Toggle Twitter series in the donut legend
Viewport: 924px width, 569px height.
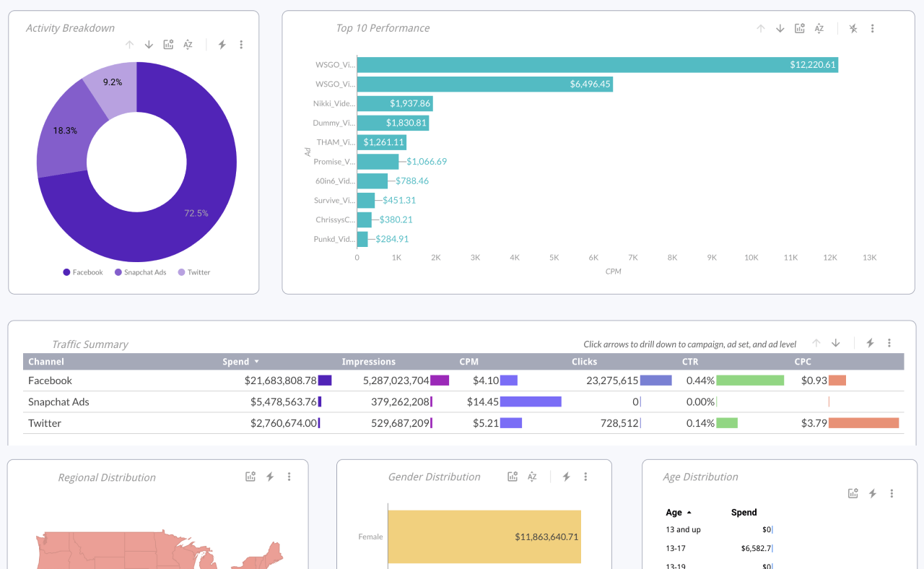pyautogui.click(x=194, y=272)
